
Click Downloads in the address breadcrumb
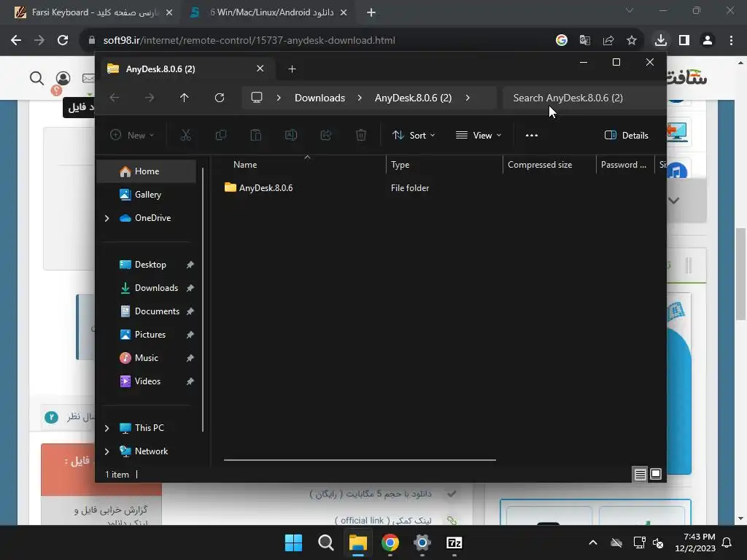[x=320, y=98]
